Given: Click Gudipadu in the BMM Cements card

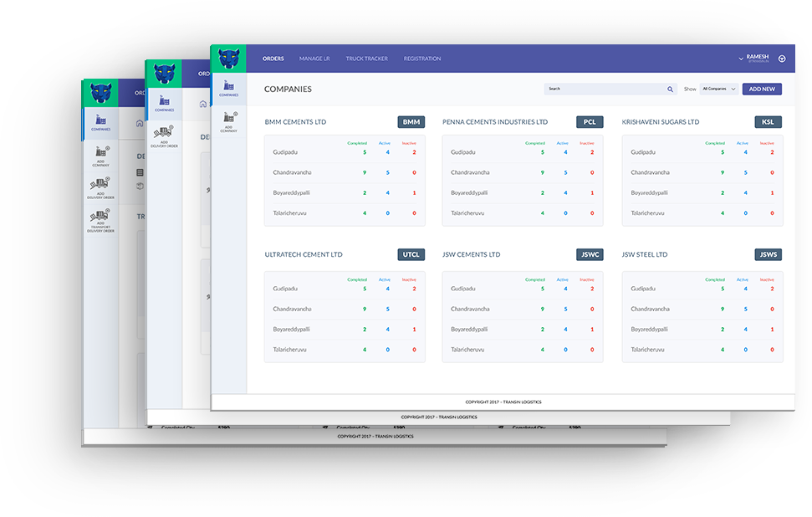Looking at the screenshot, I should (x=285, y=152).
